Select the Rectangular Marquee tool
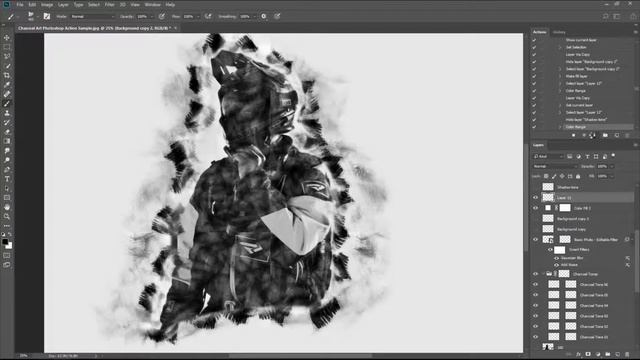Screen dimensions: 640x360 (7, 47)
